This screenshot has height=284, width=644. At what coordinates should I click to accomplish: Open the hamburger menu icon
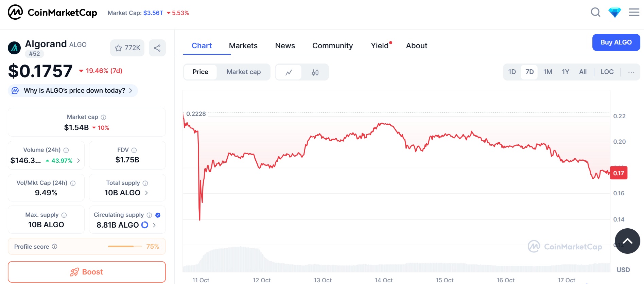pos(634,13)
